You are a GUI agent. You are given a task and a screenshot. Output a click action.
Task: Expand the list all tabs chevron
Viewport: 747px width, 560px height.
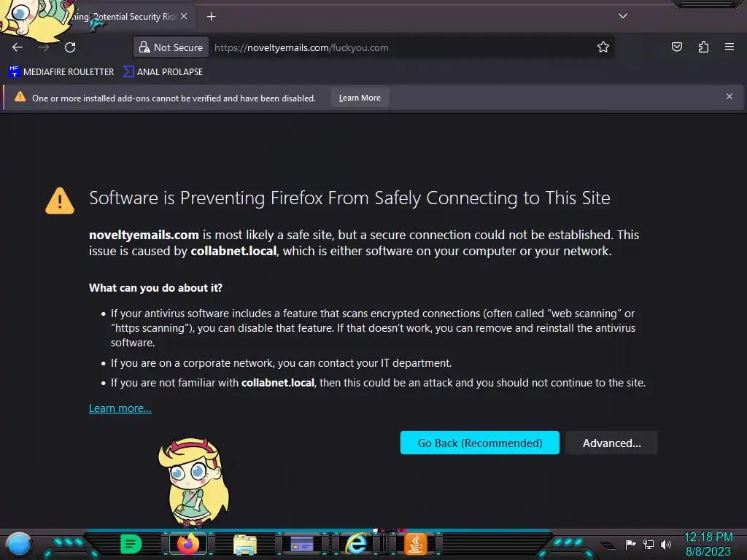[x=623, y=16]
